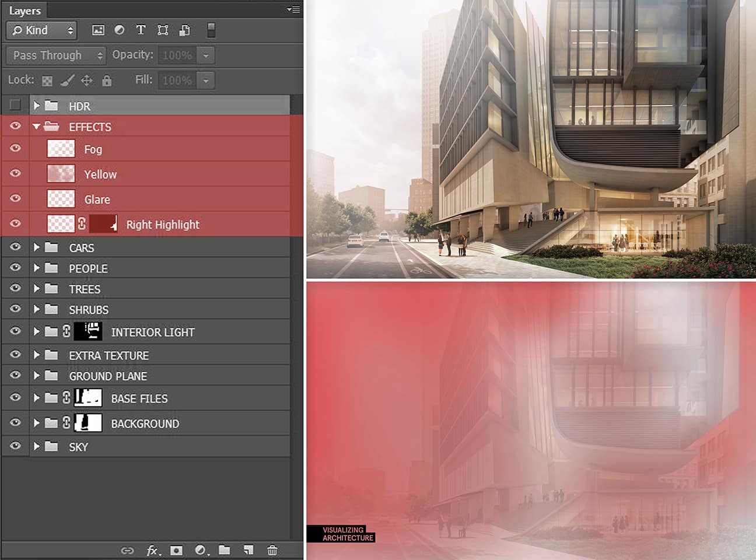
Task: Expand the SKY group
Action: click(x=37, y=446)
